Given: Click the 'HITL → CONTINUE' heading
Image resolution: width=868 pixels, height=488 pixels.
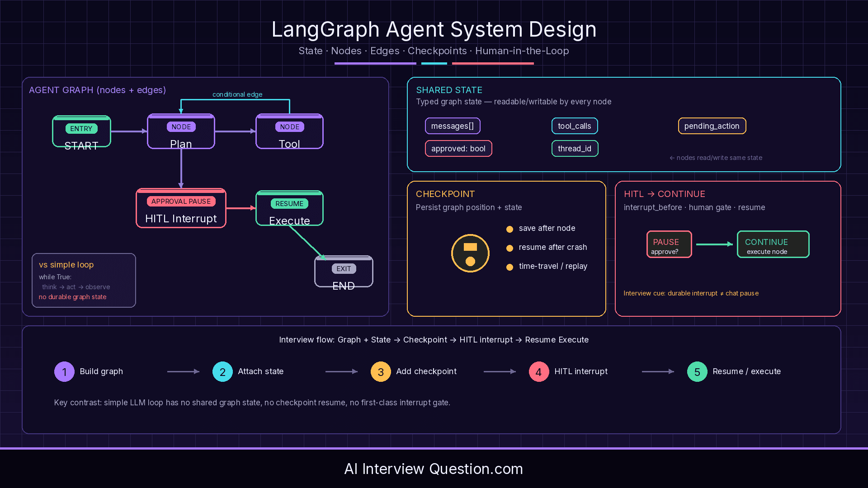Looking at the screenshot, I should point(665,194).
